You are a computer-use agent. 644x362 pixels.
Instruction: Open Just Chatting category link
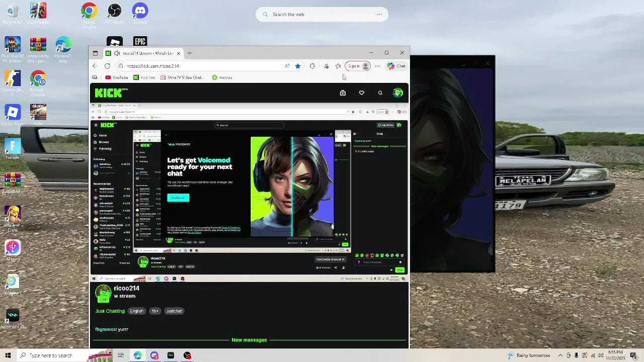[x=110, y=311]
